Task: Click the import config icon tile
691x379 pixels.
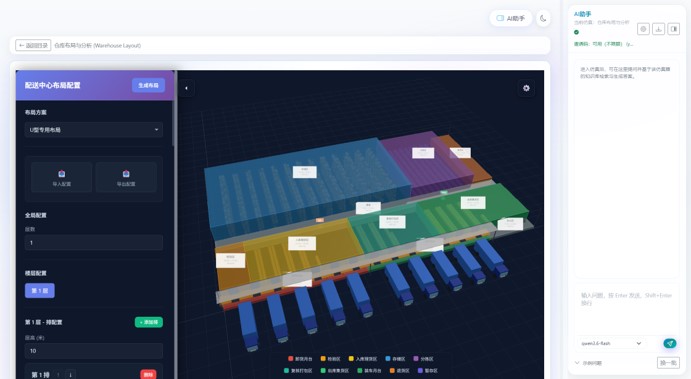Action: coord(62,177)
